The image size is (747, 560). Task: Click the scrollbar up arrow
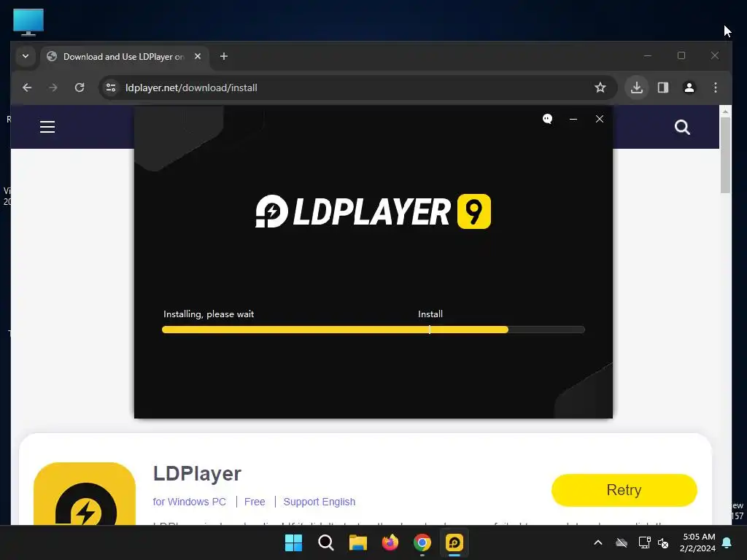(x=726, y=112)
